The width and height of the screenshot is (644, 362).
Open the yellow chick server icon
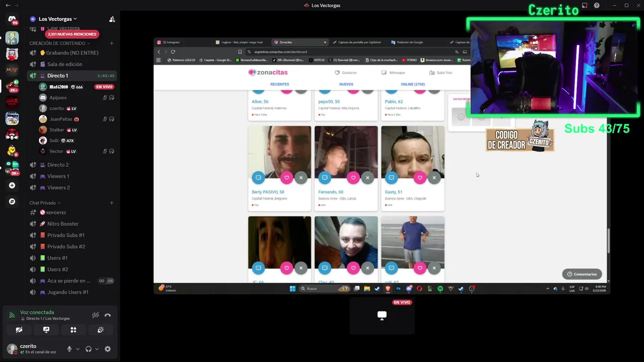point(12,151)
